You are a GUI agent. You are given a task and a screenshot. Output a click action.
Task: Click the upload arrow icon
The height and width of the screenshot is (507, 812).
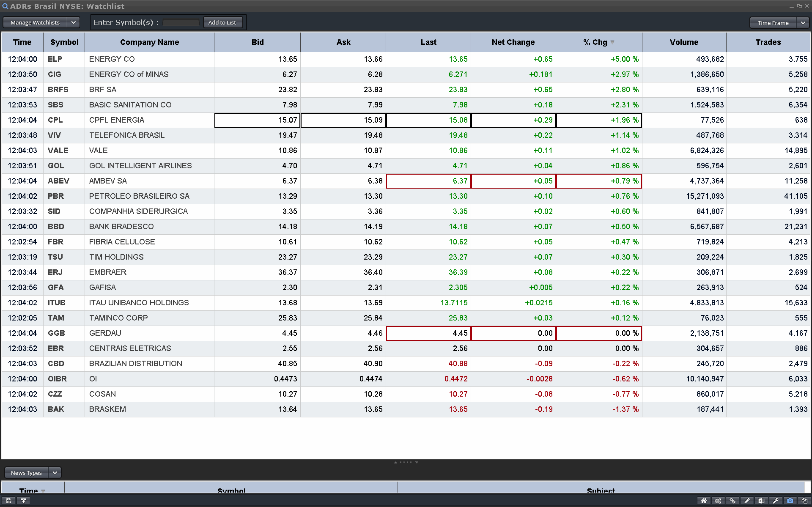click(24, 501)
